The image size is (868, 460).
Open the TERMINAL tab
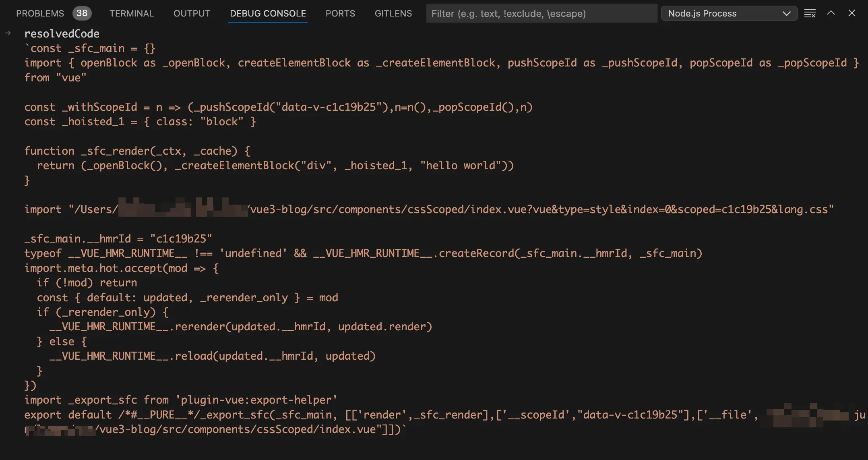(131, 13)
